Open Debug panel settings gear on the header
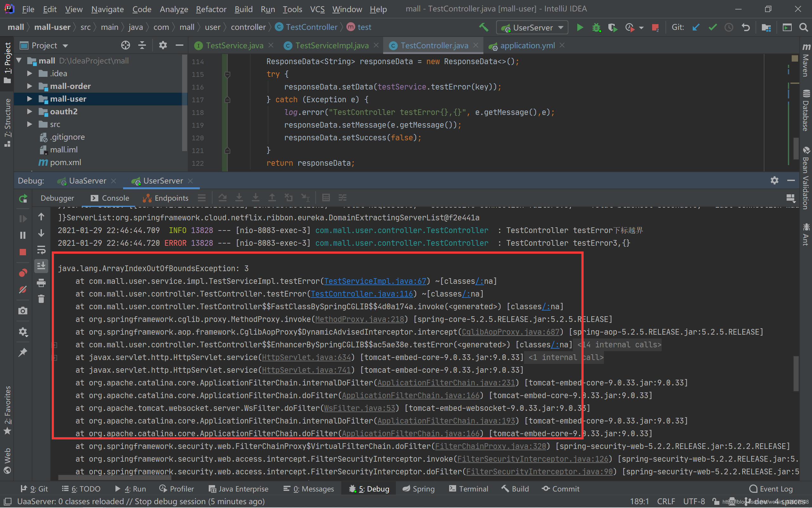 775,180
